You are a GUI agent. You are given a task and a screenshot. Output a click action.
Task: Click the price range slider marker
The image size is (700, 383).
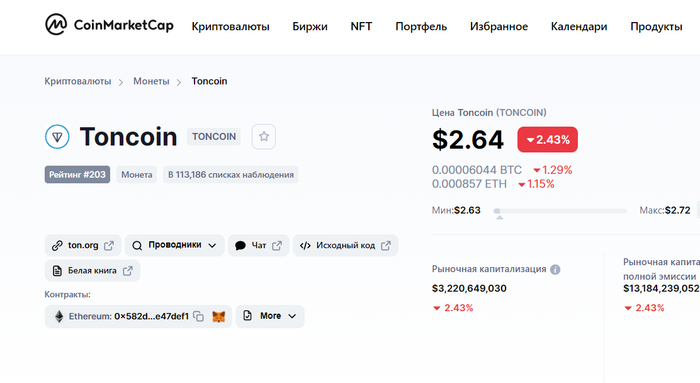click(x=500, y=217)
